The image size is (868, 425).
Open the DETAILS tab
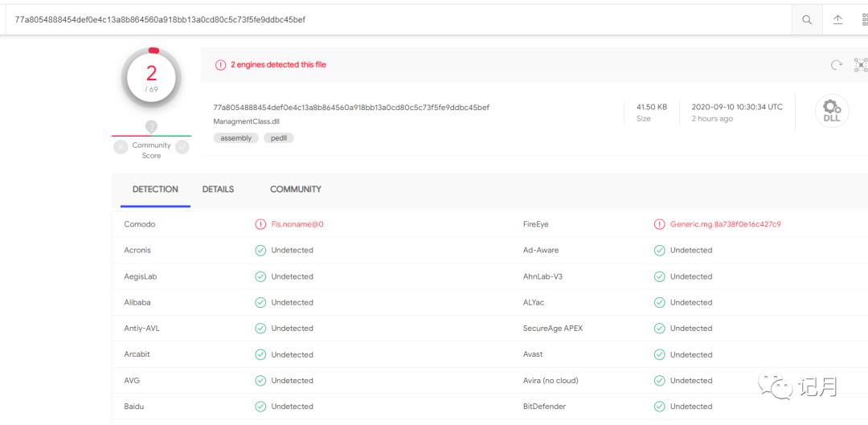pyautogui.click(x=218, y=190)
